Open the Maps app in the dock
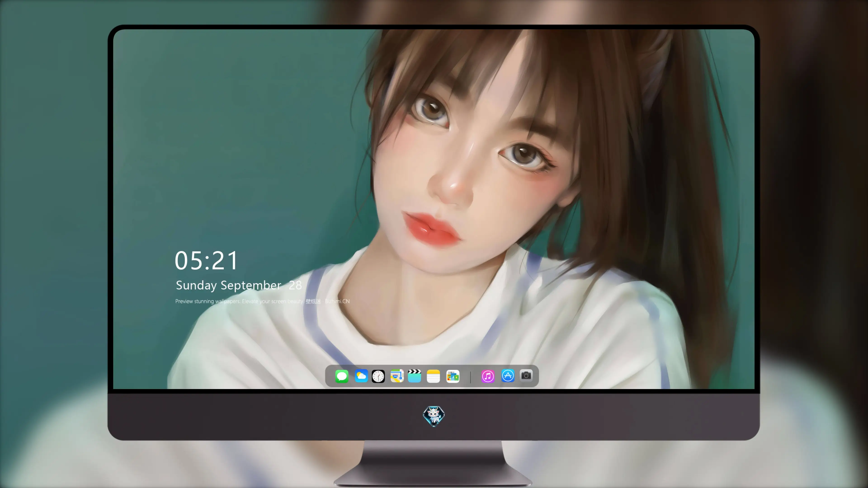The image size is (868, 488). click(397, 376)
